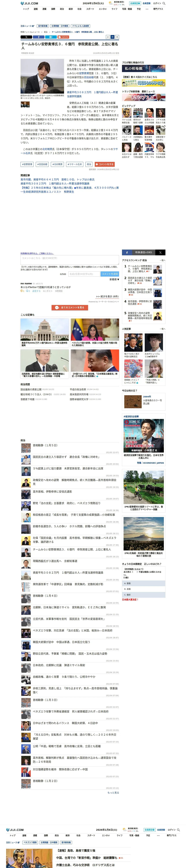Click the X share button above the headline

click(x=26, y=37)
